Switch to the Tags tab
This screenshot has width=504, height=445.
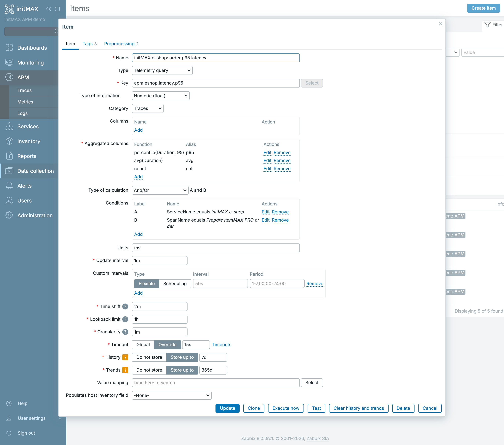point(89,44)
